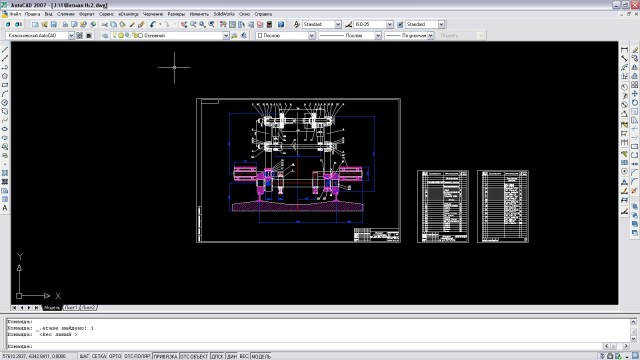Viewport: 640px width, 360px height.
Task: Click the Save drawing icon
Action: (x=53, y=24)
